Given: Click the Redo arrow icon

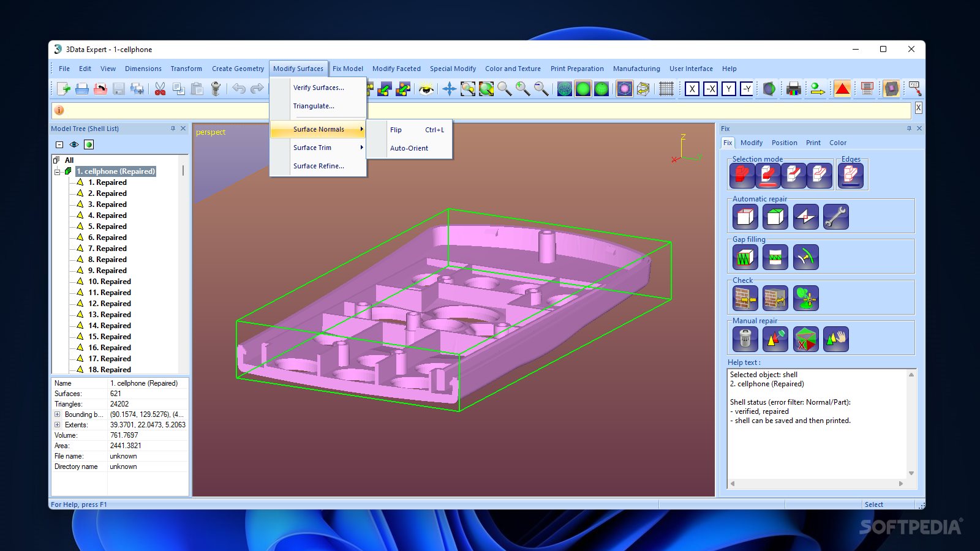Looking at the screenshot, I should (257, 89).
